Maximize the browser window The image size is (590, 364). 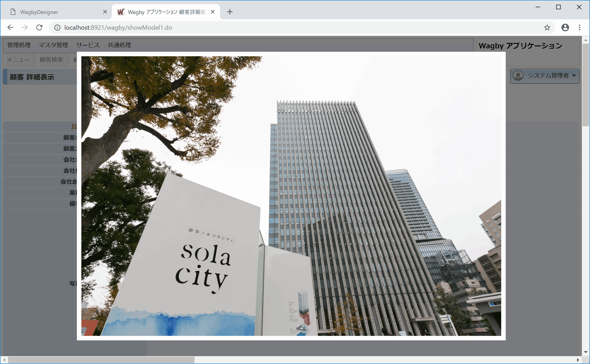point(558,7)
